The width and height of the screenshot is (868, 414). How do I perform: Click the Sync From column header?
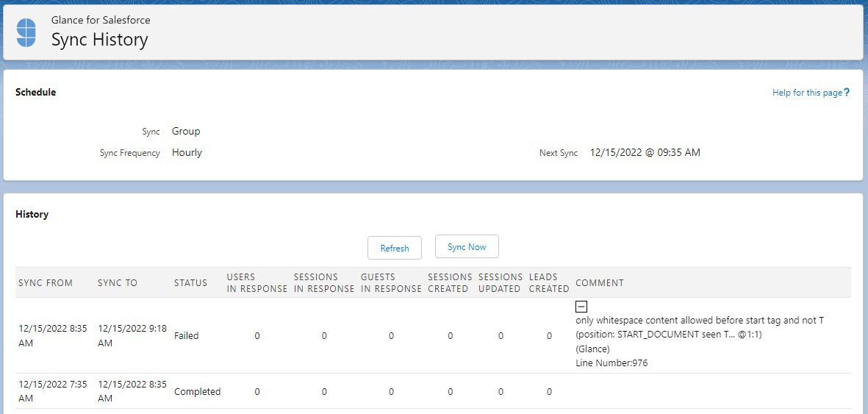coord(45,283)
